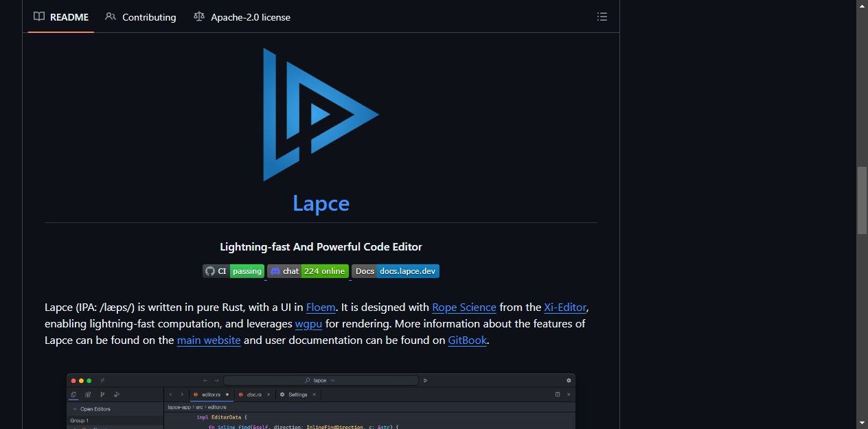Open the wgpu link
868x429 pixels.
pos(308,323)
